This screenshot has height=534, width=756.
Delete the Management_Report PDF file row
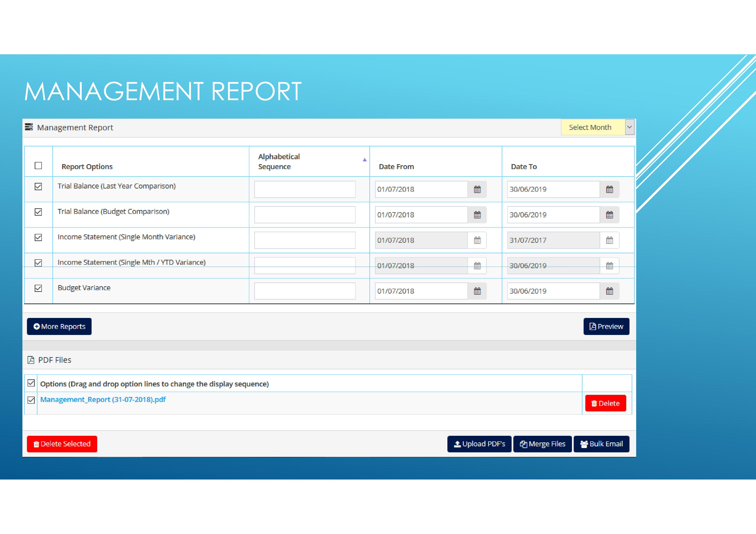tap(606, 403)
